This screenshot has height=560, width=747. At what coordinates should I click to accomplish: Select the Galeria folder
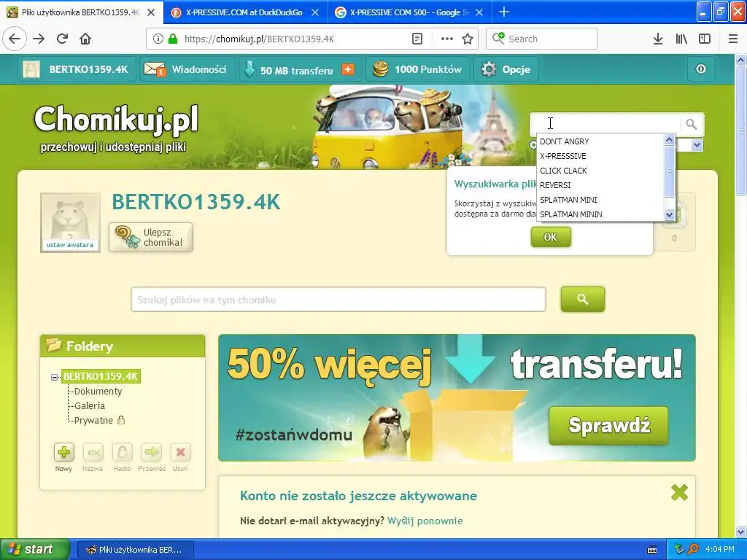[90, 405]
